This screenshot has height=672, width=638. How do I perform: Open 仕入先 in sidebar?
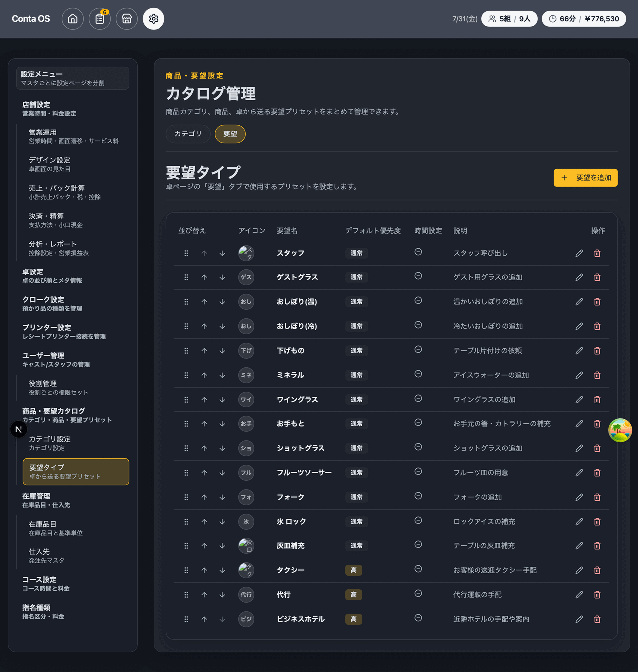click(x=76, y=556)
